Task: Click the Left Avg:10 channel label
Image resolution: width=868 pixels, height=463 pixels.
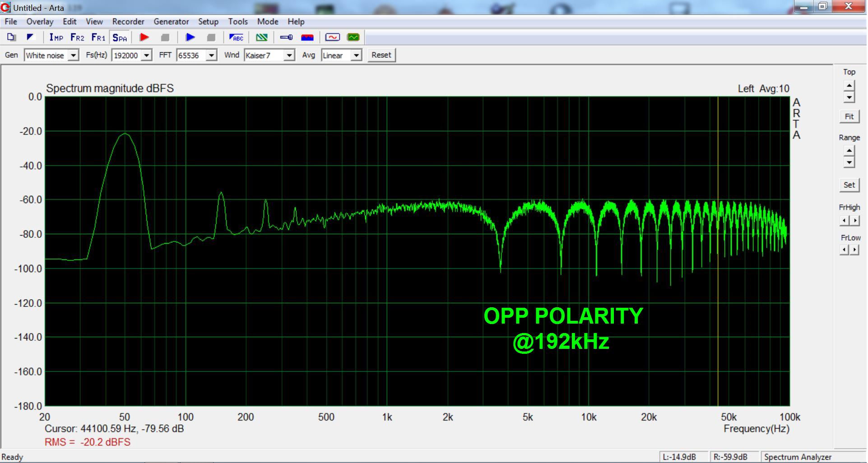Action: [x=763, y=89]
